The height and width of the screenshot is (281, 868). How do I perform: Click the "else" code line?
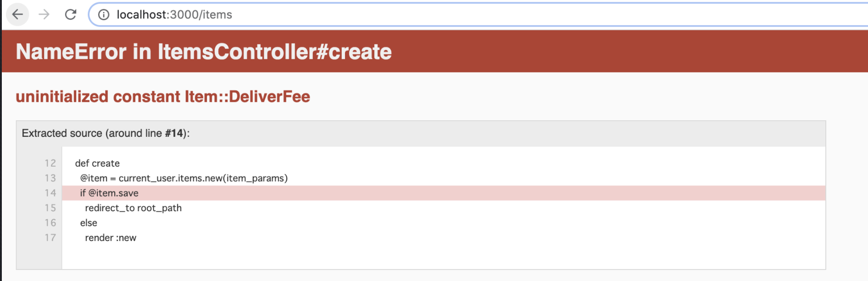pyautogui.click(x=89, y=223)
